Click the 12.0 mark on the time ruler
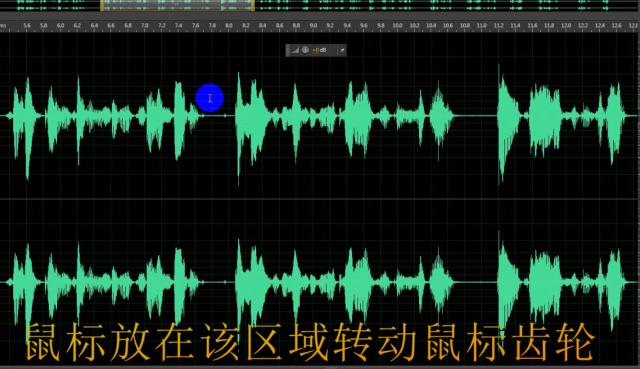 [566, 25]
